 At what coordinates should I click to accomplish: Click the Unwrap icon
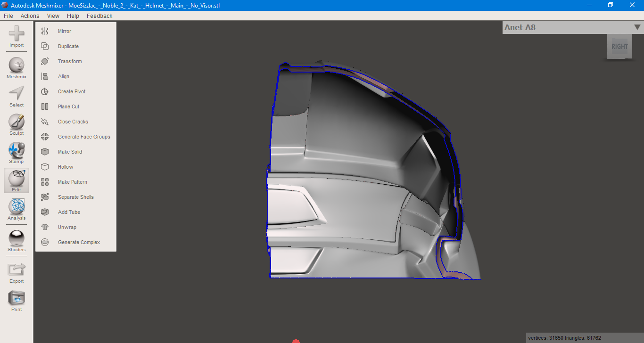(45, 227)
